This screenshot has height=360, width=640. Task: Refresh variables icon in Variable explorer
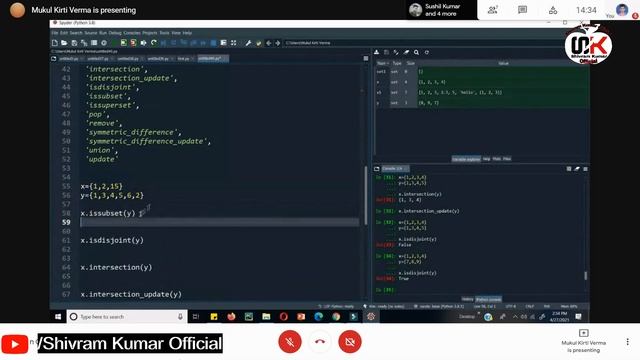(x=427, y=52)
